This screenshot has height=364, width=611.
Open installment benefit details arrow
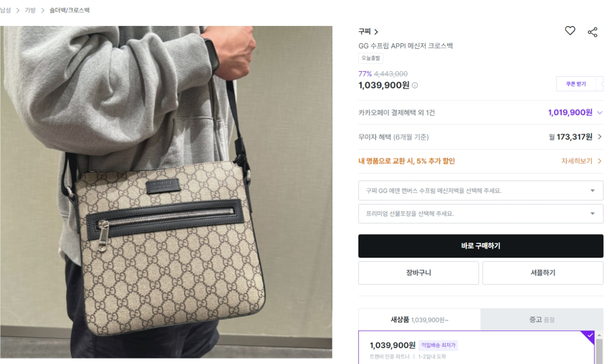coord(600,136)
